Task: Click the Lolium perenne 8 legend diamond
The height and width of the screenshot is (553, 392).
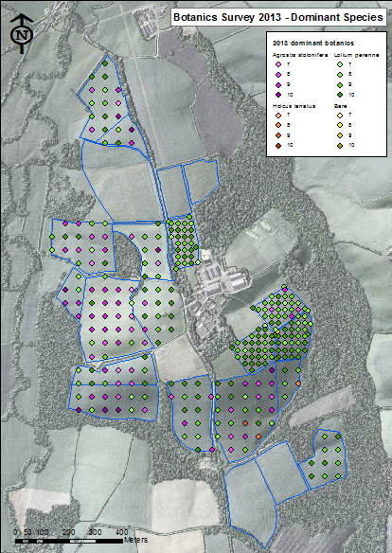Action: (340, 75)
